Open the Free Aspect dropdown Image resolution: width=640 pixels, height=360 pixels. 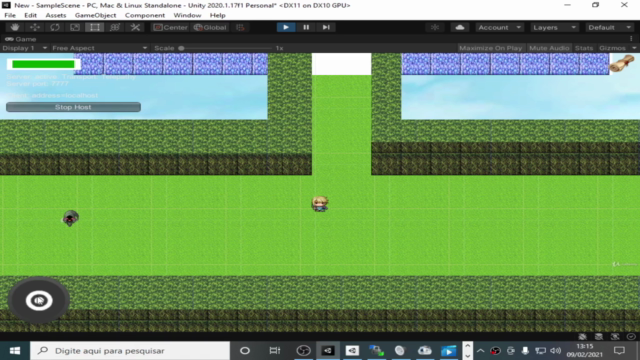tap(100, 48)
